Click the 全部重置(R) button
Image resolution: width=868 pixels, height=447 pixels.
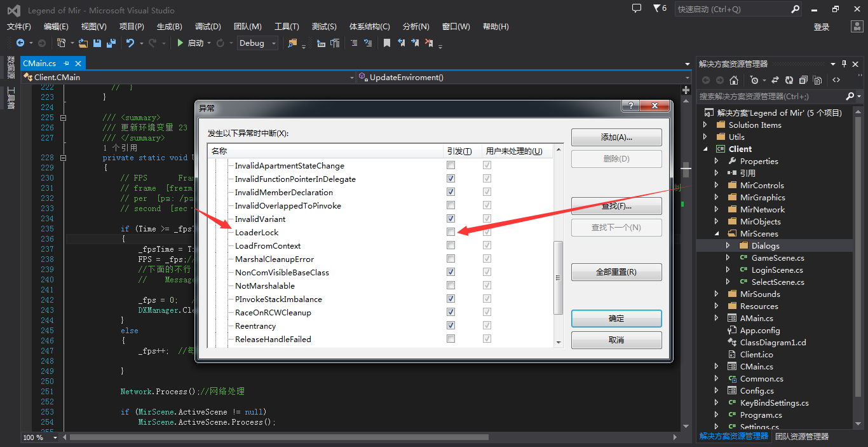coord(616,272)
